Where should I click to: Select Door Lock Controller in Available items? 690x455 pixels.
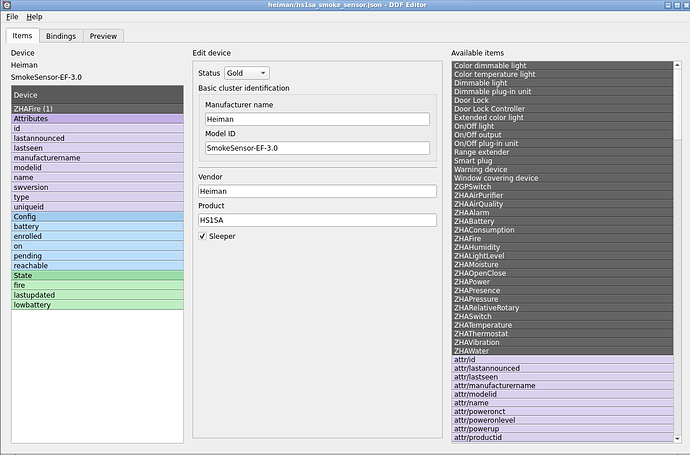pos(562,109)
